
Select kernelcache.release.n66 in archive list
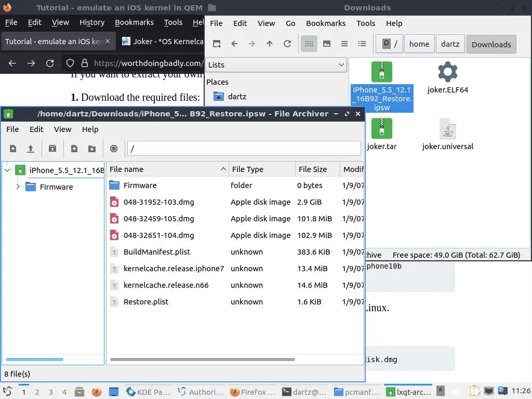pyautogui.click(x=235, y=285)
